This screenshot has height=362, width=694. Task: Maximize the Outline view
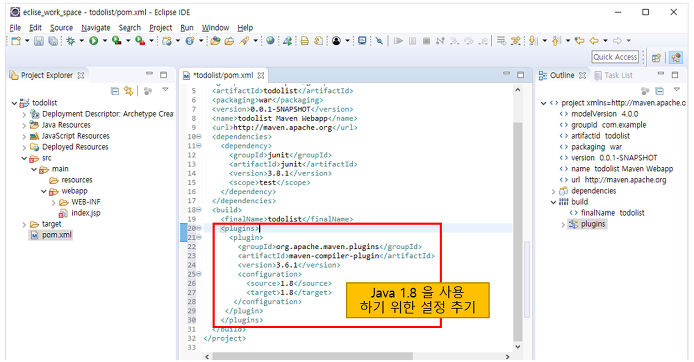[675, 74]
